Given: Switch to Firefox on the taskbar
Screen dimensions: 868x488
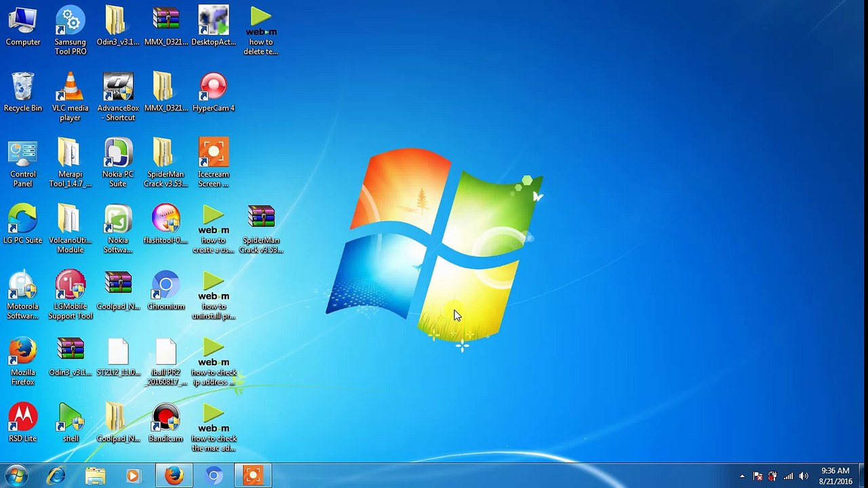Looking at the screenshot, I should click(x=174, y=476).
